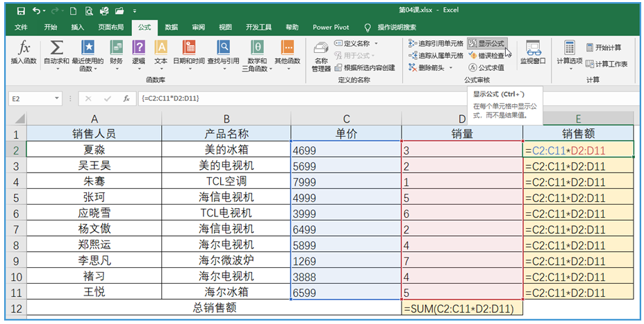Open the Logical (逻辑) functions library
644x324 pixels.
(138, 53)
